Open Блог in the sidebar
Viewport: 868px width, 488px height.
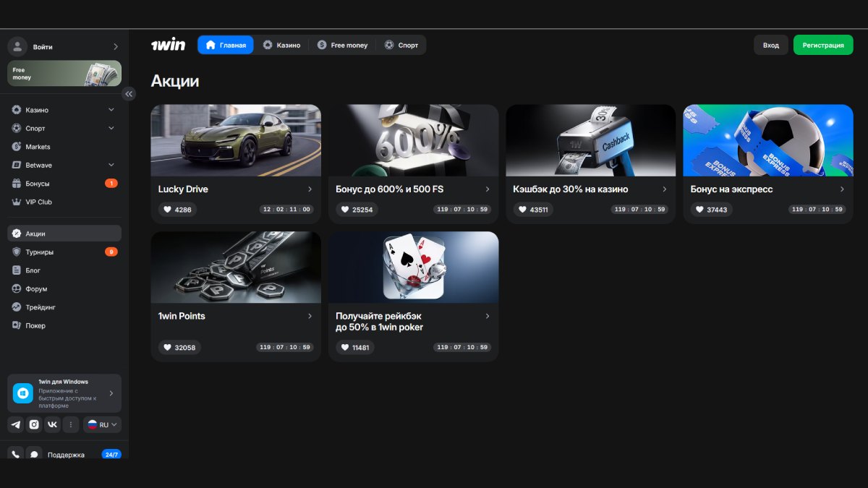coord(64,270)
